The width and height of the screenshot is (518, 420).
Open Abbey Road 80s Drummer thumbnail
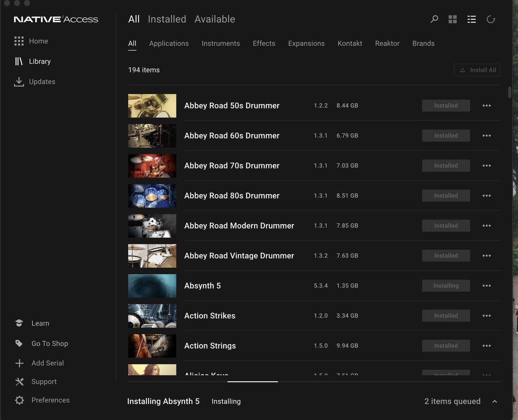click(152, 196)
